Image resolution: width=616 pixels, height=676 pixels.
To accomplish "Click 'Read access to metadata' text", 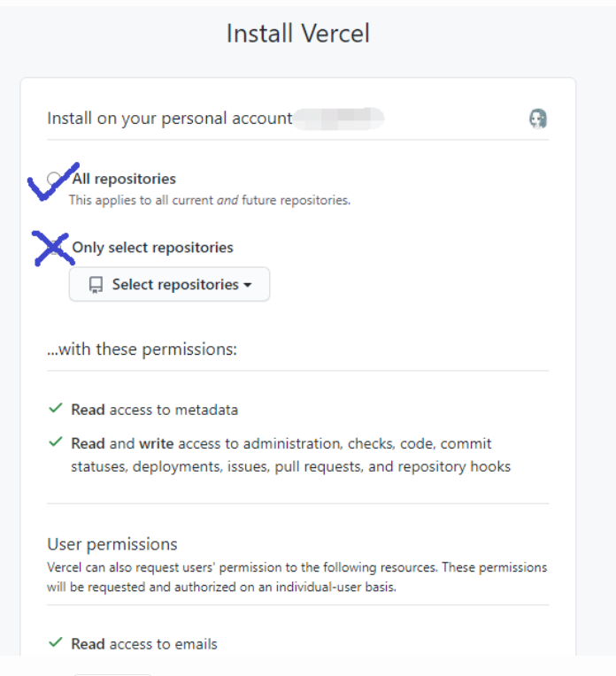I will pyautogui.click(x=155, y=410).
